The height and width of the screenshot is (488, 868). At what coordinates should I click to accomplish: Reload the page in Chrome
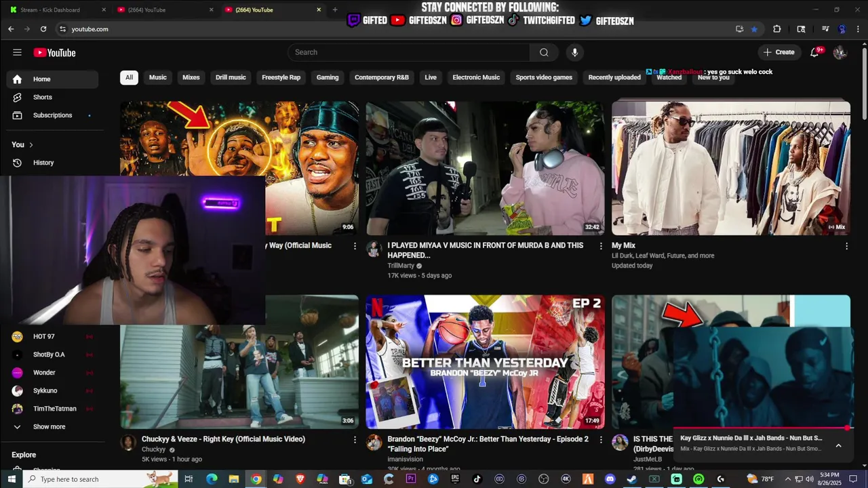pos(43,29)
